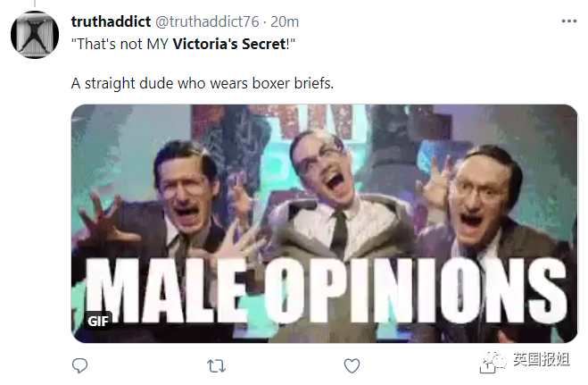Screen dimensions: 588x385
Task: Click the GIF badge on the image
Action: pos(98,322)
